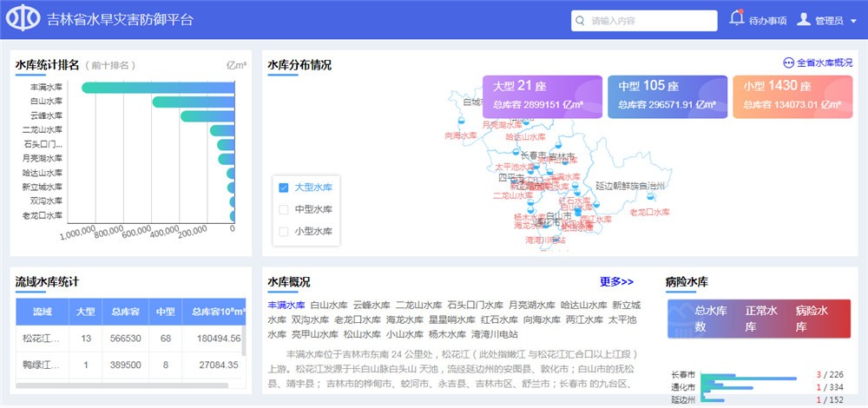This screenshot has width=868, height=408.
Task: Click the platform logo icon in the header
Action: pyautogui.click(x=23, y=19)
